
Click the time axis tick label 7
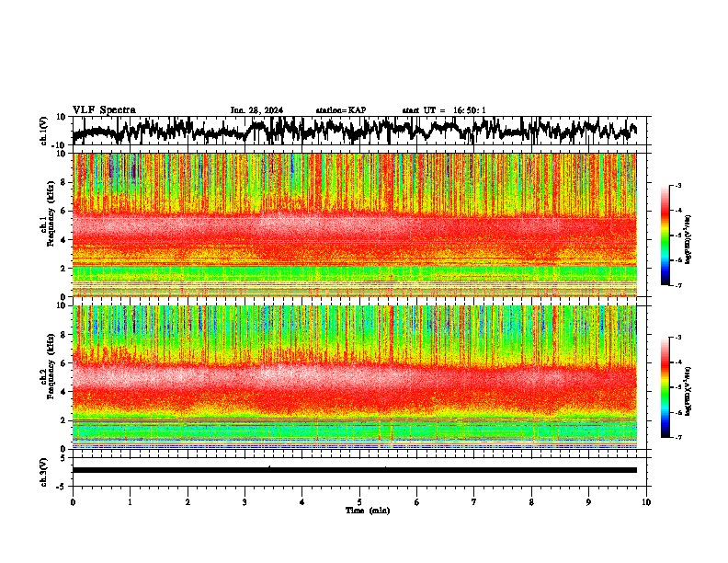pyautogui.click(x=474, y=502)
